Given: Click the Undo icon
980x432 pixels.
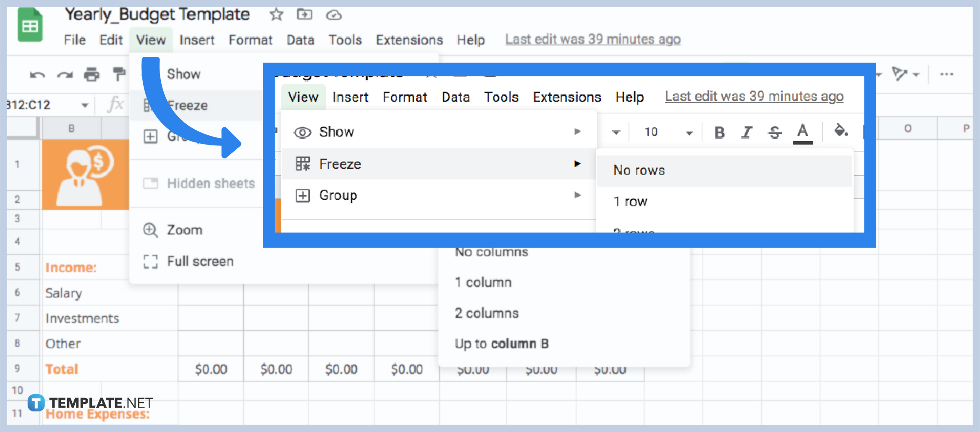Looking at the screenshot, I should coord(37,74).
